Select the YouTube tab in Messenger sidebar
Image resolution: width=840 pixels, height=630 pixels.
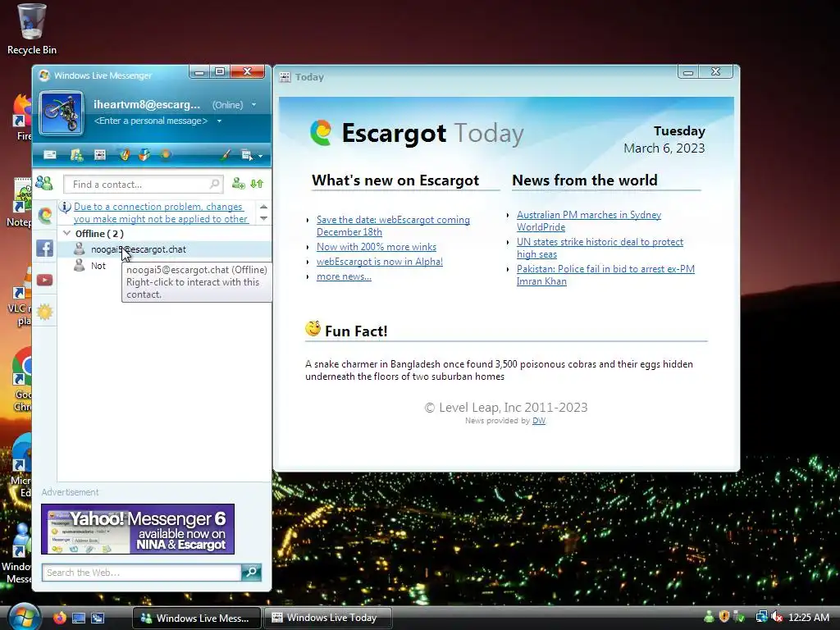45,280
